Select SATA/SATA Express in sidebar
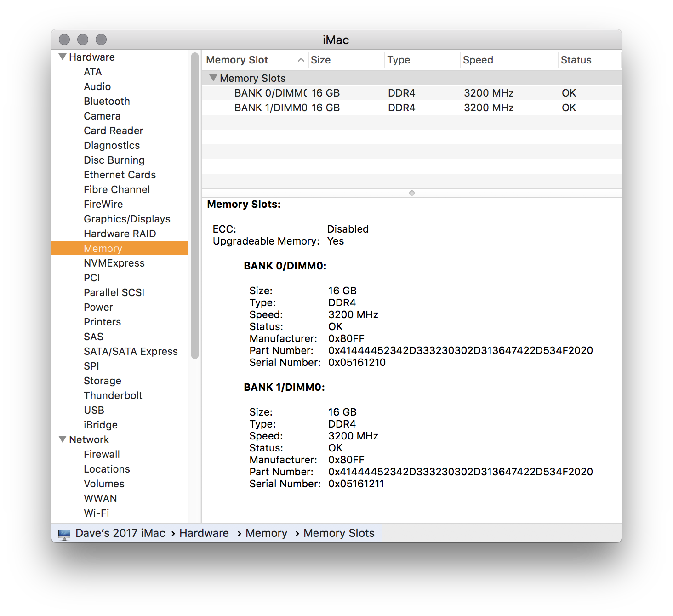Viewport: 673px width, 616px height. pos(131,351)
